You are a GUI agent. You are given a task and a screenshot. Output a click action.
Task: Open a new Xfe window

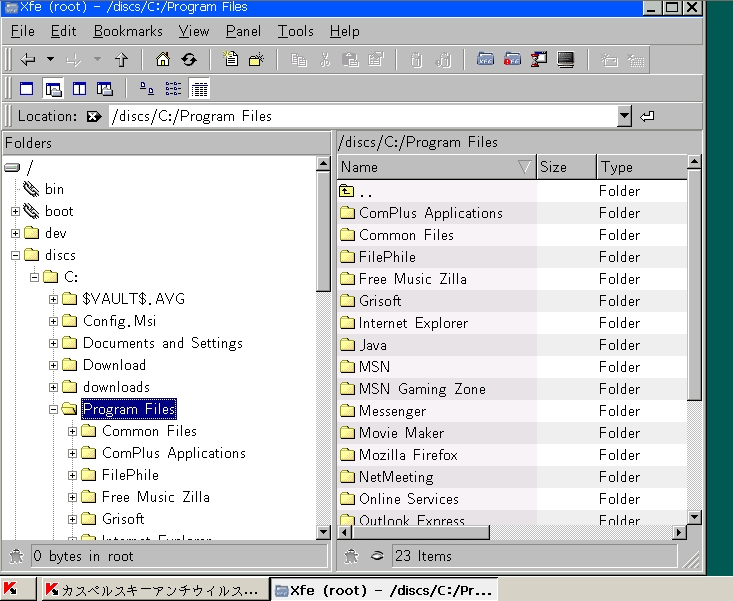point(486,60)
